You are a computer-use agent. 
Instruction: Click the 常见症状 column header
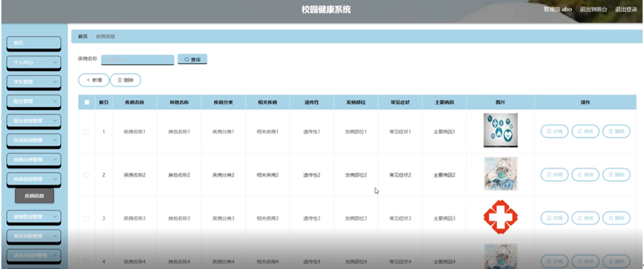coord(400,102)
